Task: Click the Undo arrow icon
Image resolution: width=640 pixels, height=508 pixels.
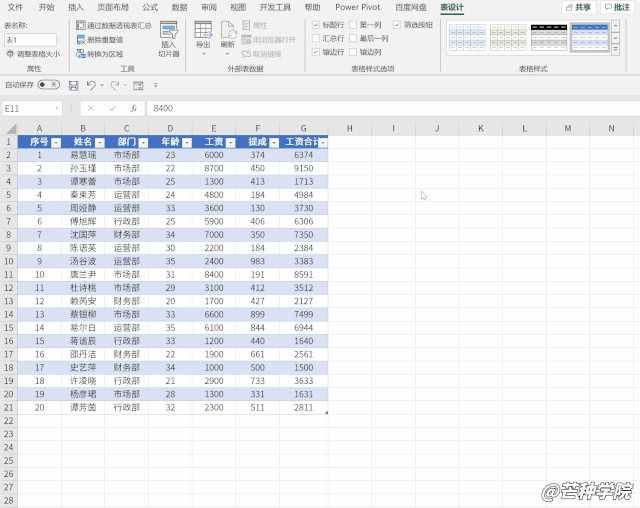Action: point(90,86)
